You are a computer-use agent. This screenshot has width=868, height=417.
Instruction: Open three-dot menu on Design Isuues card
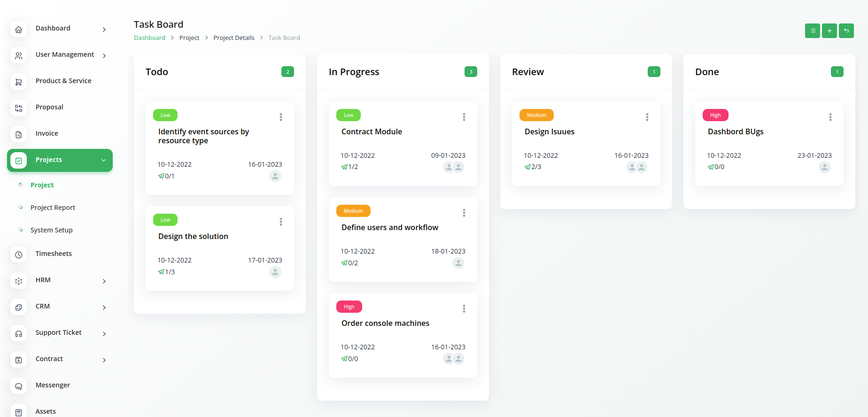point(647,117)
